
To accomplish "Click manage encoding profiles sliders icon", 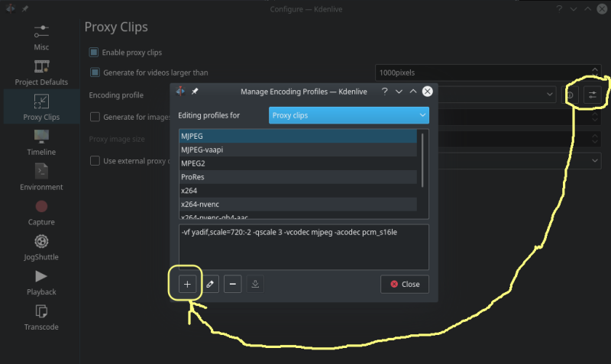I will click(593, 95).
